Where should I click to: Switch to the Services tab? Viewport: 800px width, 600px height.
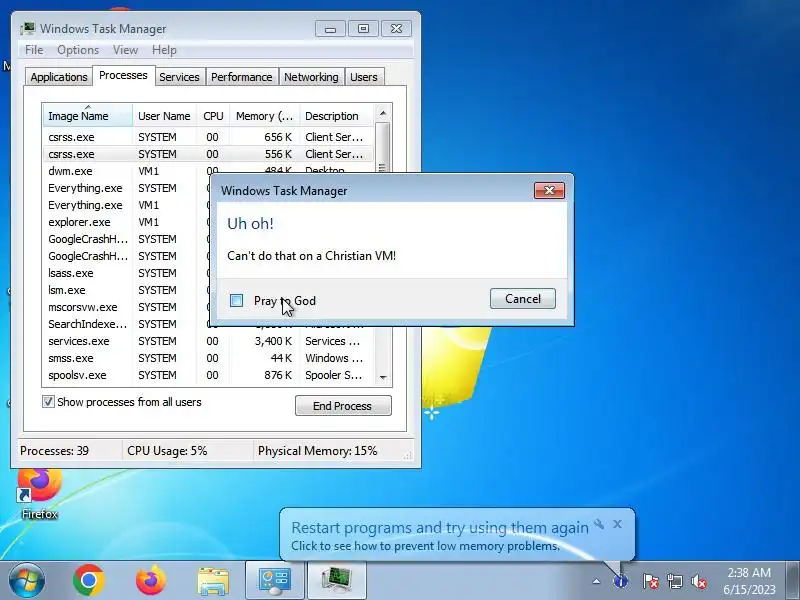click(x=179, y=77)
